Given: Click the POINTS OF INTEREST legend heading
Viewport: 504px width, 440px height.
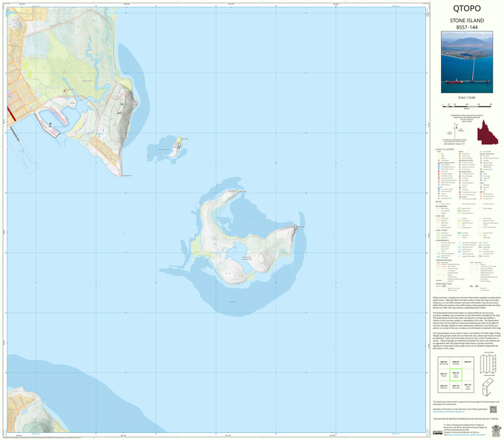Looking at the screenshot, I should (445, 150).
